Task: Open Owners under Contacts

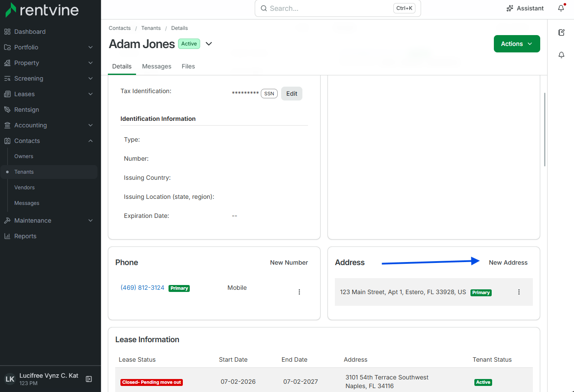Action: coord(24,156)
